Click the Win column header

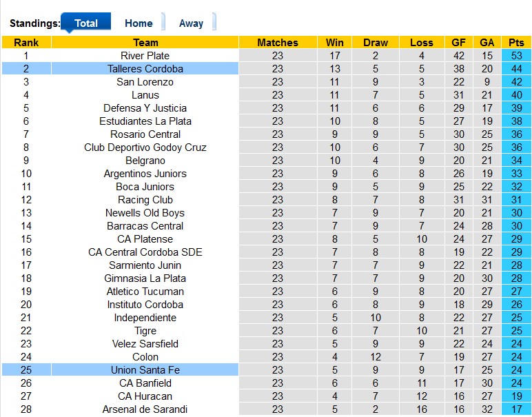[x=335, y=43]
